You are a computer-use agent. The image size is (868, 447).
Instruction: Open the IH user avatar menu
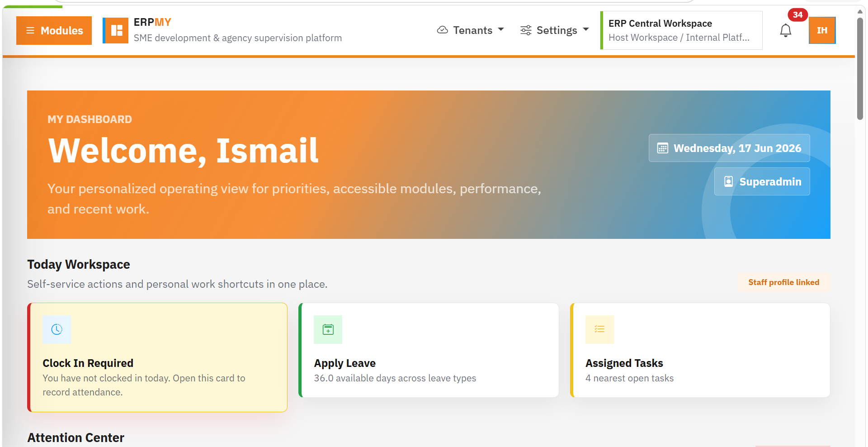[822, 30]
